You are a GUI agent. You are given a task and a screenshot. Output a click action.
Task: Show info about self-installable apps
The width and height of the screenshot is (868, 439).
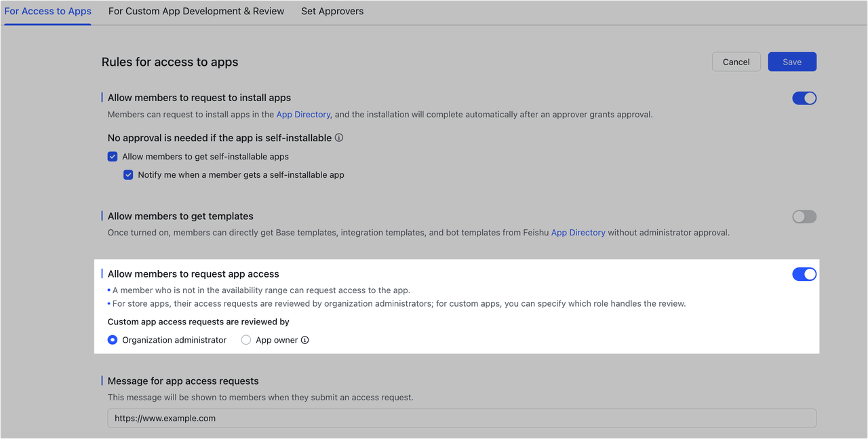[339, 138]
